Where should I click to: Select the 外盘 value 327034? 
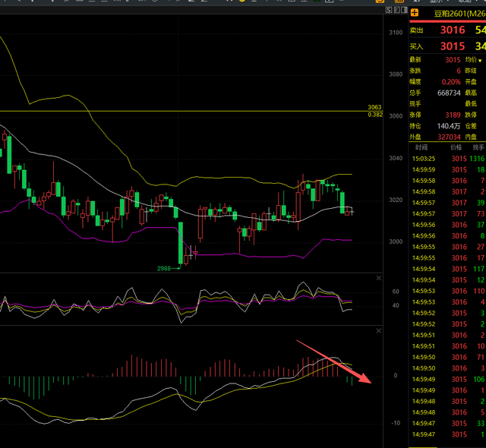click(449, 137)
